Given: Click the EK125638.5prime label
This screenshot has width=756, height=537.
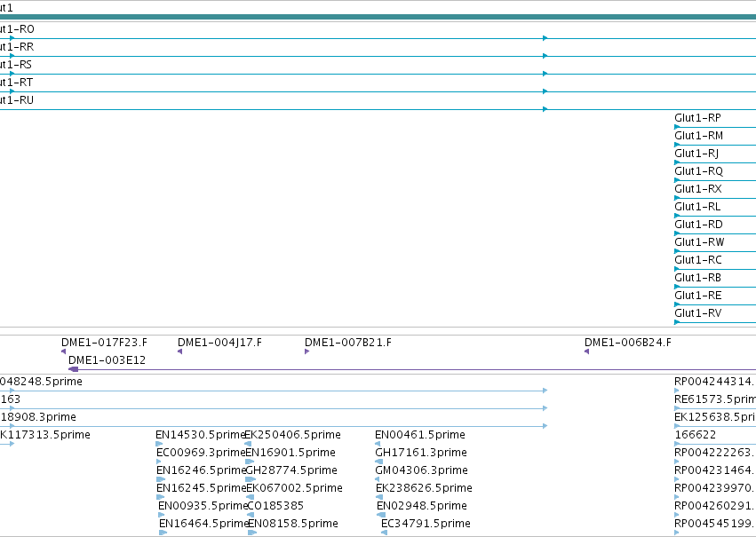Looking at the screenshot, I should (715, 417).
